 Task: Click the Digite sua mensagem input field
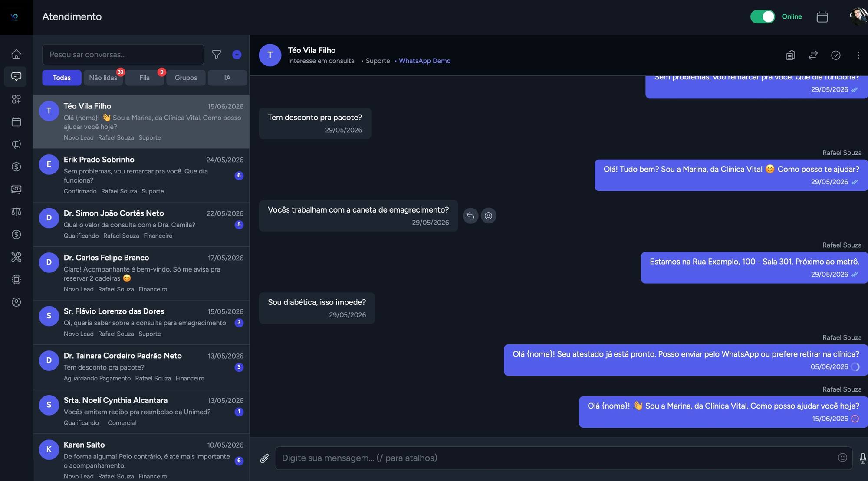[563, 458]
